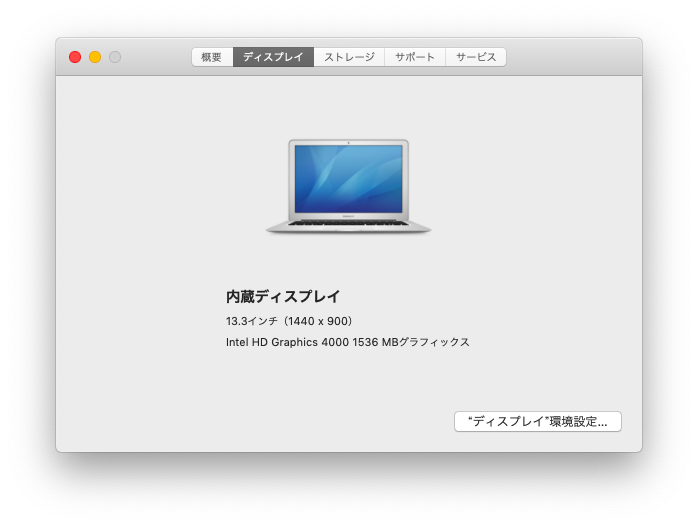
Task: Go to the サポート tab
Action: [415, 57]
